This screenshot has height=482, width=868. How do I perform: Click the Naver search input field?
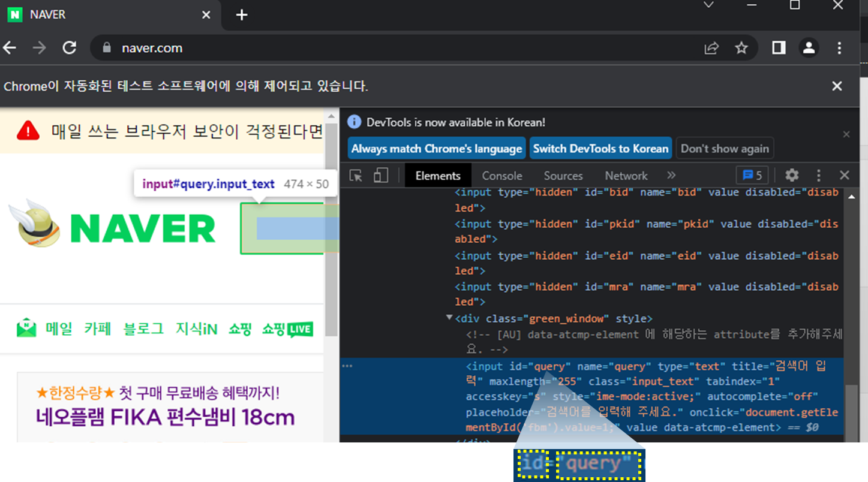[290, 228]
